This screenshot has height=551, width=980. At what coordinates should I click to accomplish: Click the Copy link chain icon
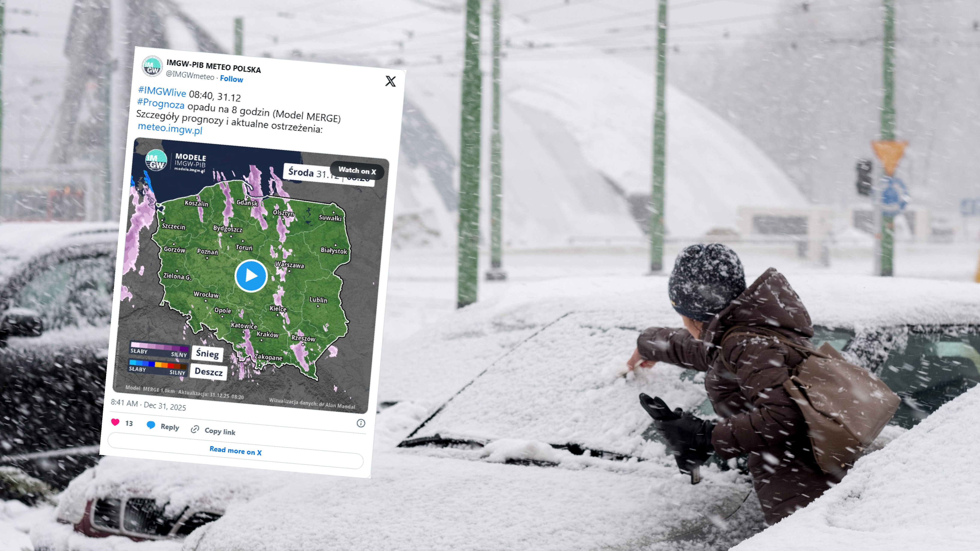pos(195,429)
